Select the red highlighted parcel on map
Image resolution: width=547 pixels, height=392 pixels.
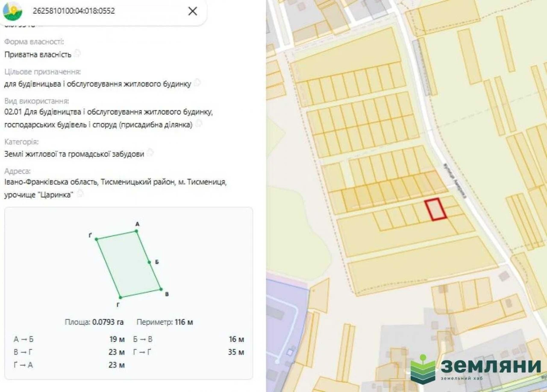coord(436,209)
